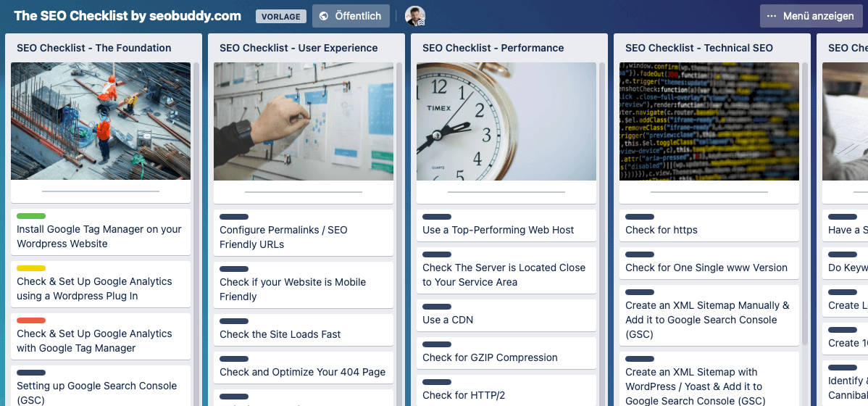Change visibility via the Öffentlich button
868x406 pixels.
[351, 16]
